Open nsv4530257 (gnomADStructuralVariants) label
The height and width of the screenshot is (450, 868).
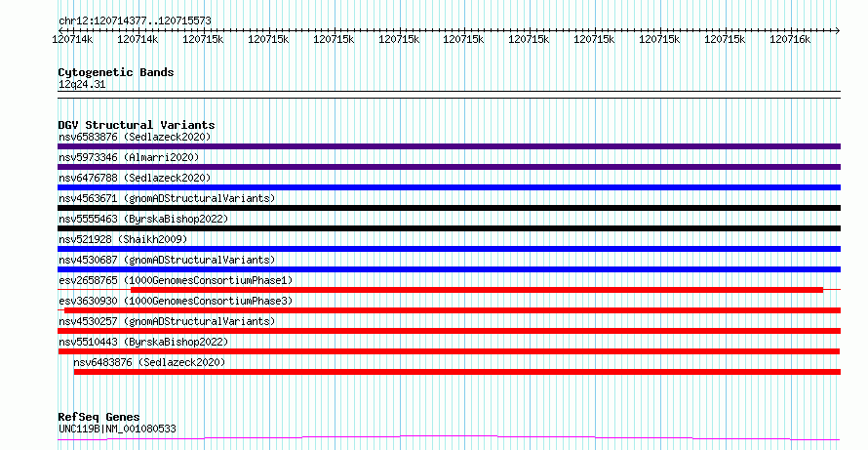click(167, 321)
